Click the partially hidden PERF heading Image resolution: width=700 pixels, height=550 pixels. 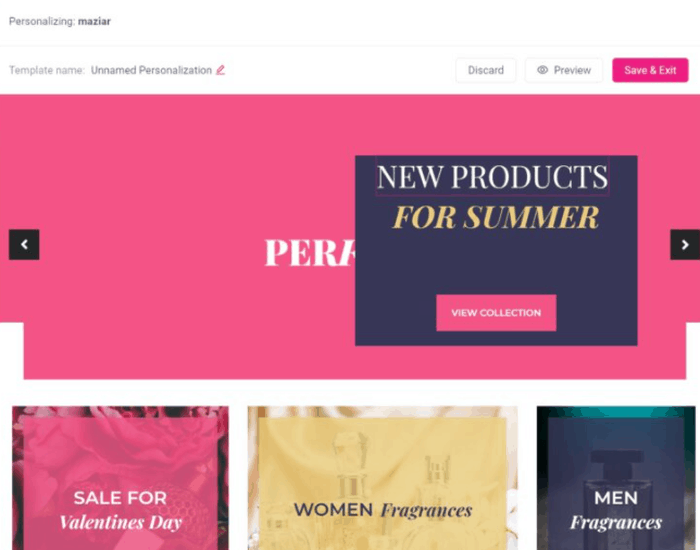(x=310, y=253)
